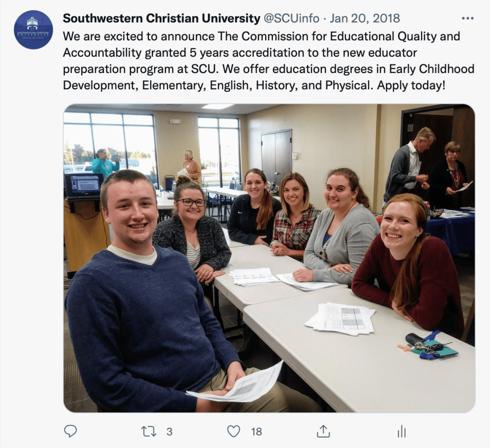Click the stacked papers on the table in photo
This screenshot has width=492, height=448.
click(340, 319)
